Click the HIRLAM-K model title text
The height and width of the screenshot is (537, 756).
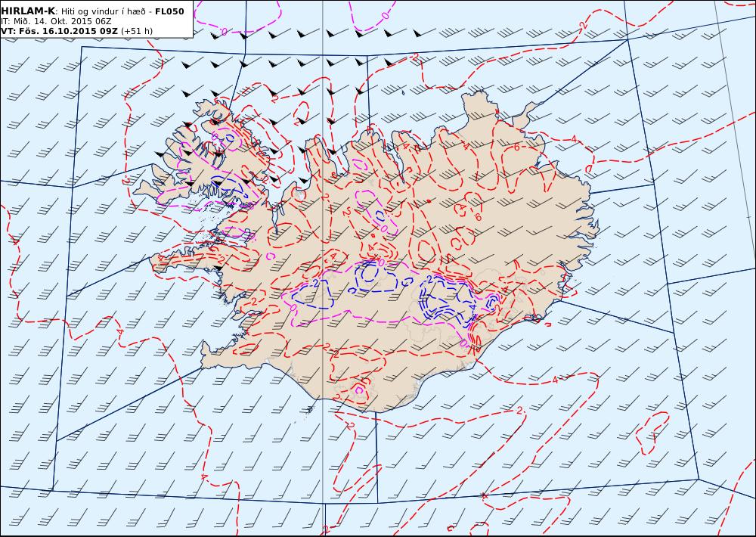point(28,11)
